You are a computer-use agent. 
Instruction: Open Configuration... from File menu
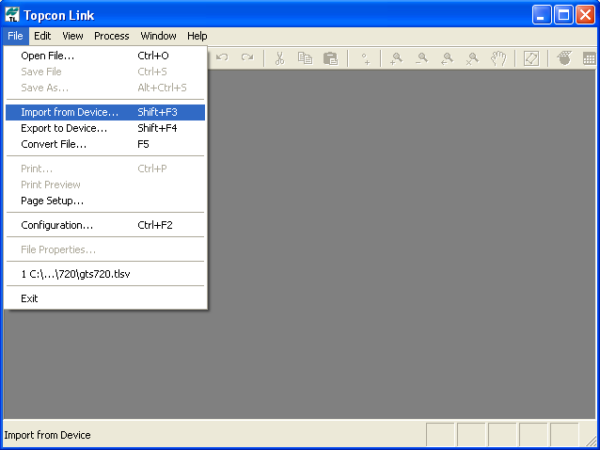[x=57, y=225]
